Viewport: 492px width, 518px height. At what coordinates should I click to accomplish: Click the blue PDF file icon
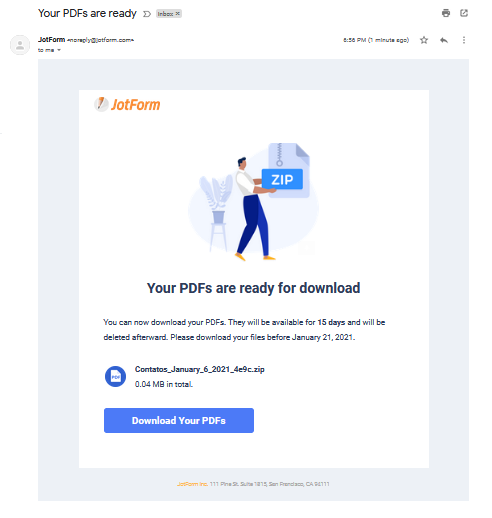[x=115, y=377]
